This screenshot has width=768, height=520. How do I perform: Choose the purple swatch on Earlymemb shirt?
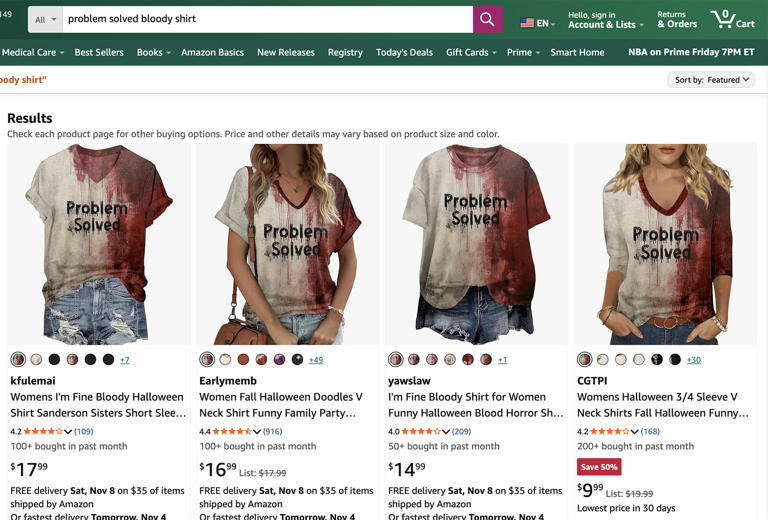pos(279,359)
